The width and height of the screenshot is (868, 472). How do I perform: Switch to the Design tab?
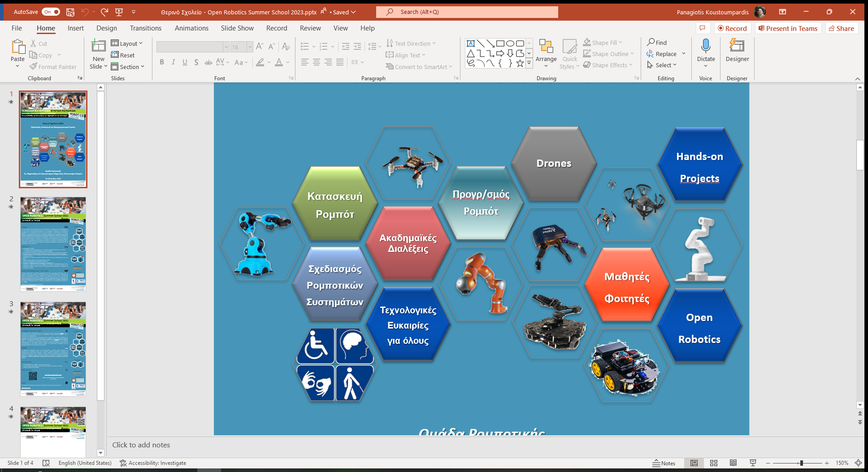(107, 28)
